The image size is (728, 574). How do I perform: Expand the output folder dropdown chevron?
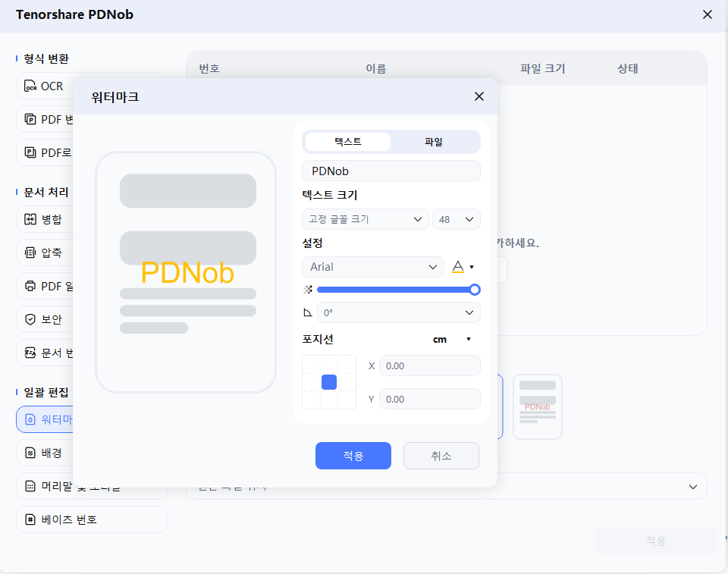pos(692,487)
